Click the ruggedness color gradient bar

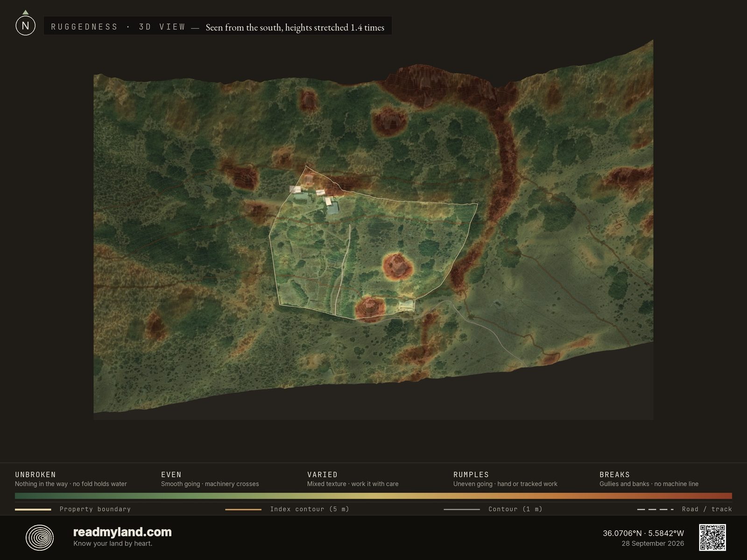pos(373,496)
